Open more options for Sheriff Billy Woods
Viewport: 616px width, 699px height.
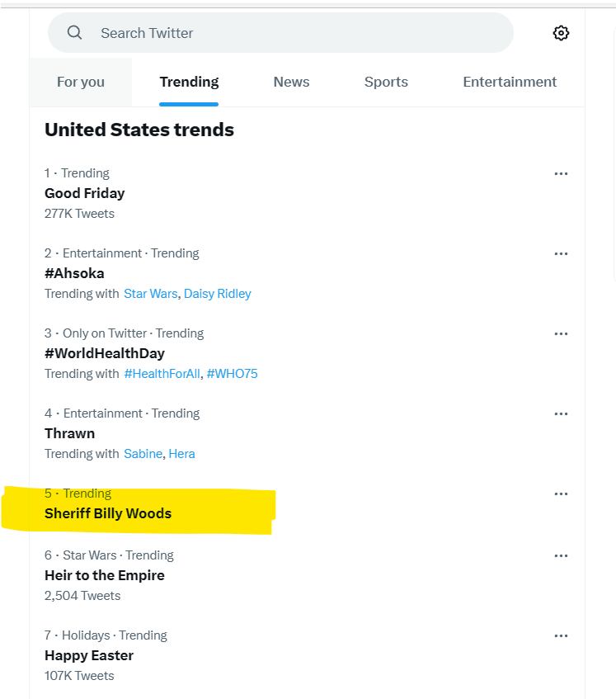coord(561,494)
